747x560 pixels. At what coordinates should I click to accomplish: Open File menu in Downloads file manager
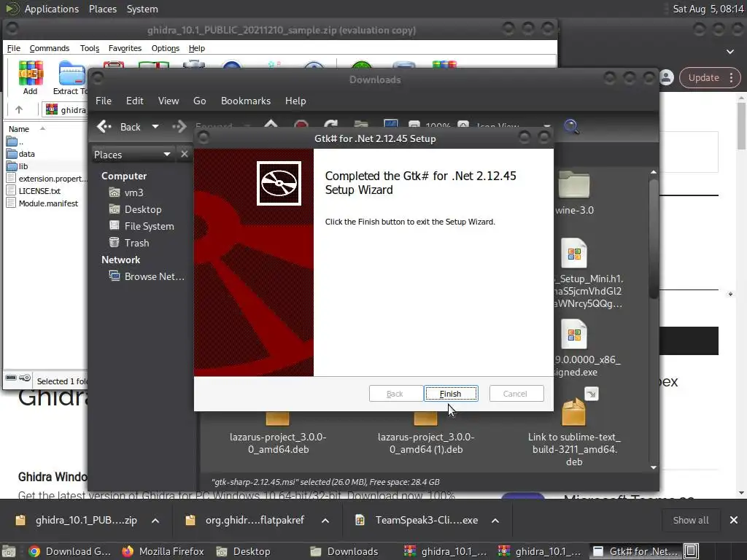[x=104, y=101]
